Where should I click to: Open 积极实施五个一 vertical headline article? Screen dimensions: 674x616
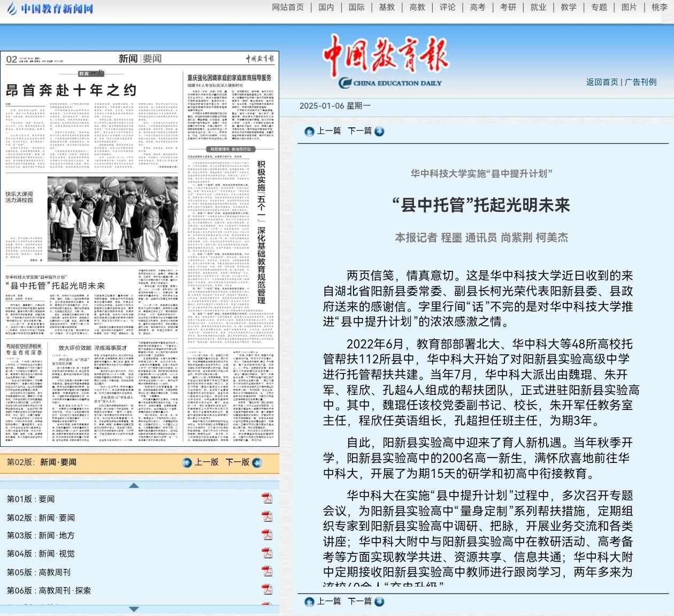click(261, 232)
